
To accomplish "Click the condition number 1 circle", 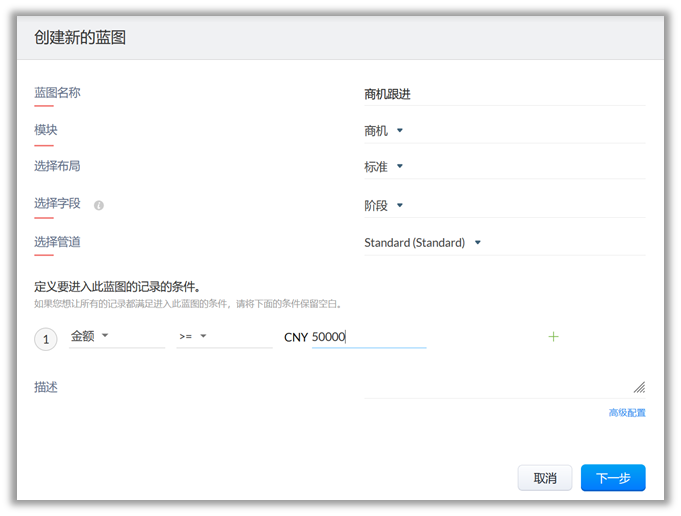I will point(46,339).
